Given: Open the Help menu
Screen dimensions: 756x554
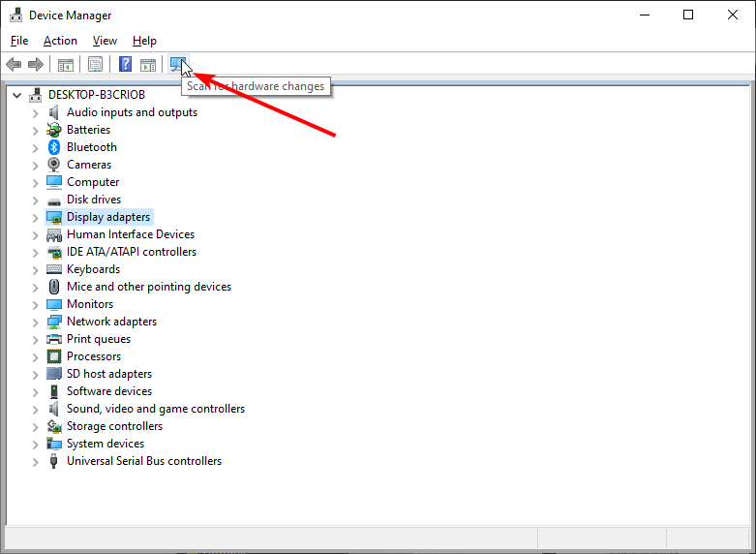Looking at the screenshot, I should click(x=144, y=41).
